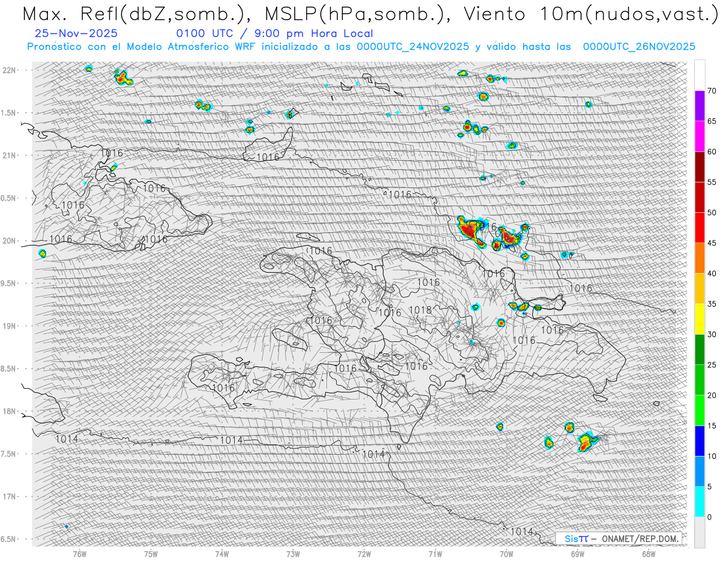Click the '0' value on the color scale
Image resolution: width=728 pixels, height=562 pixels.
click(709, 517)
